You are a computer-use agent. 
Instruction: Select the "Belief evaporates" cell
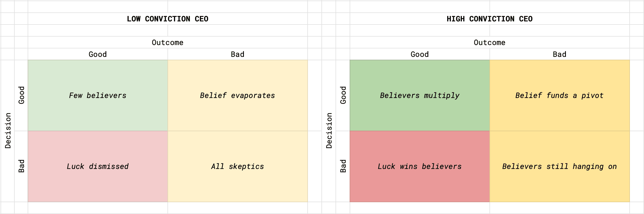(237, 95)
